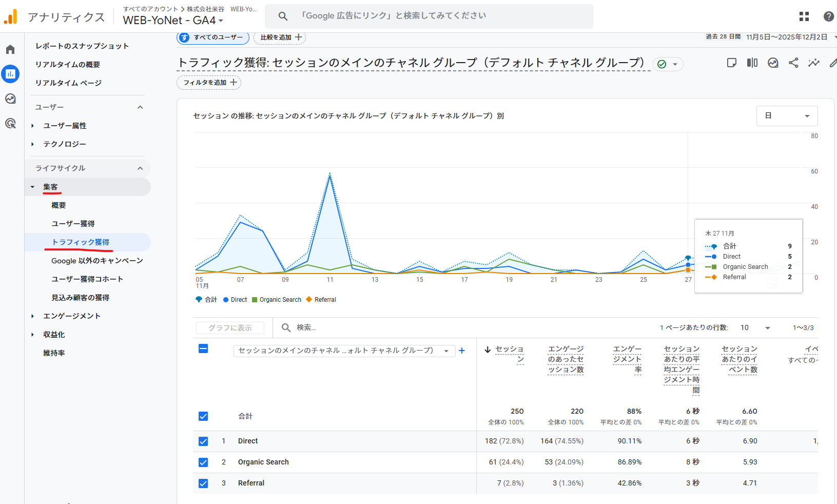The width and height of the screenshot is (837, 504).
Task: Open the Insights sparkline icon
Action: pyautogui.click(x=814, y=63)
